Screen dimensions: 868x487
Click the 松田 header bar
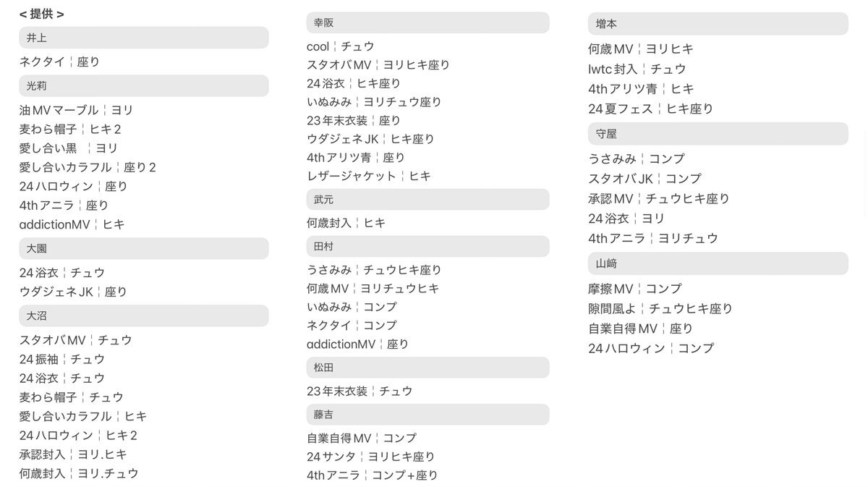[427, 368]
